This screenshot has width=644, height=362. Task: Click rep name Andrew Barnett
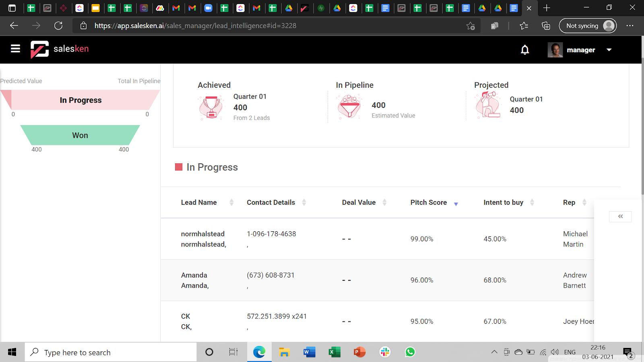click(x=575, y=280)
